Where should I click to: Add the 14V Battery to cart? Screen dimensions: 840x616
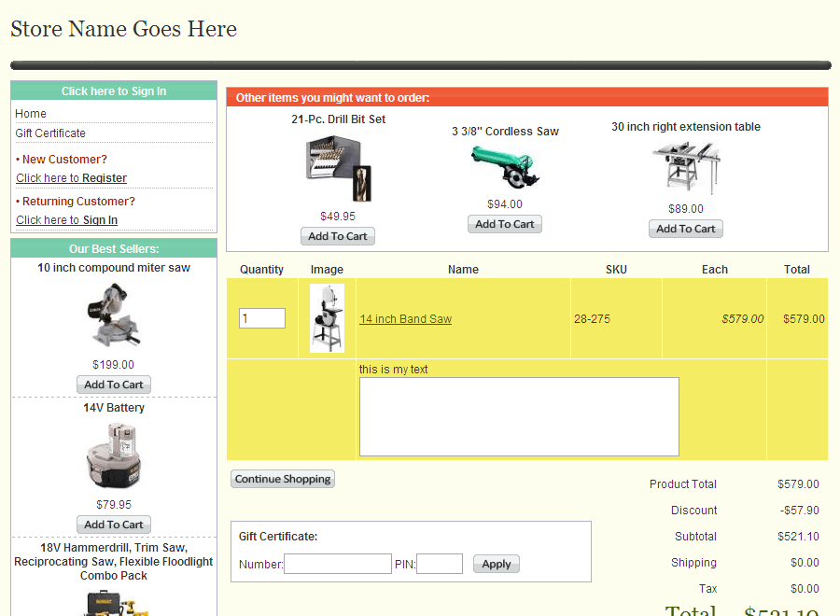pos(114,525)
